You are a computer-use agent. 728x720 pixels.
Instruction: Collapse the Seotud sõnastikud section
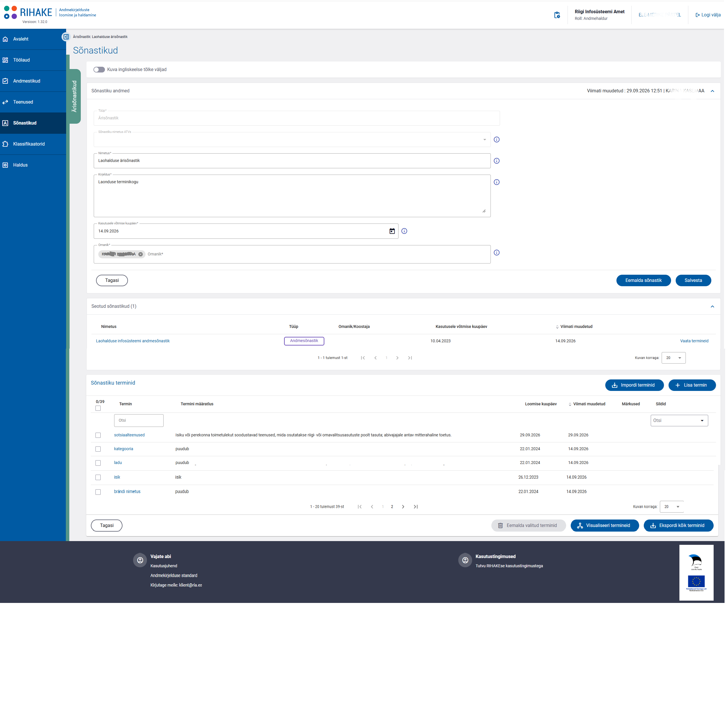point(712,306)
